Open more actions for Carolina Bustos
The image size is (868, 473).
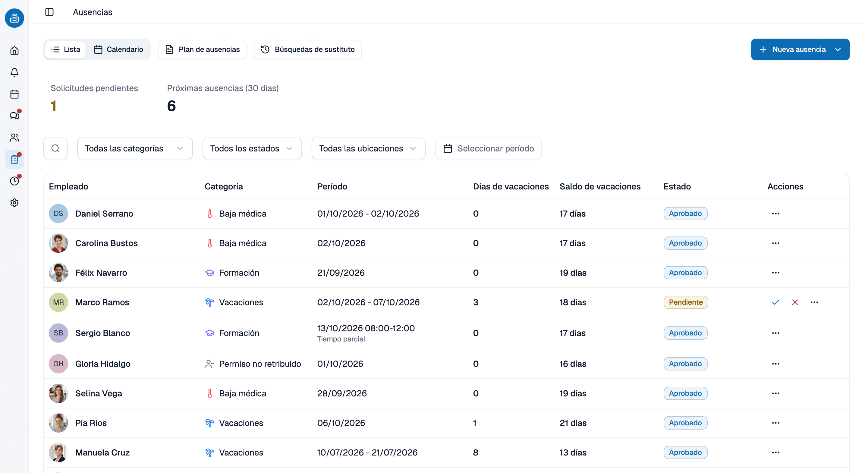tap(776, 243)
